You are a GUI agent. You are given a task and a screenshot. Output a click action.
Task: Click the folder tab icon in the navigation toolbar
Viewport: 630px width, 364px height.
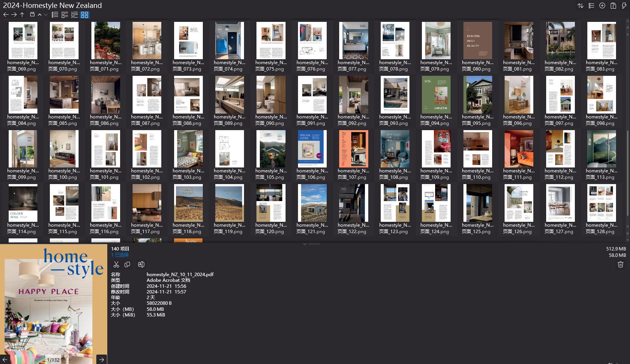click(32, 15)
